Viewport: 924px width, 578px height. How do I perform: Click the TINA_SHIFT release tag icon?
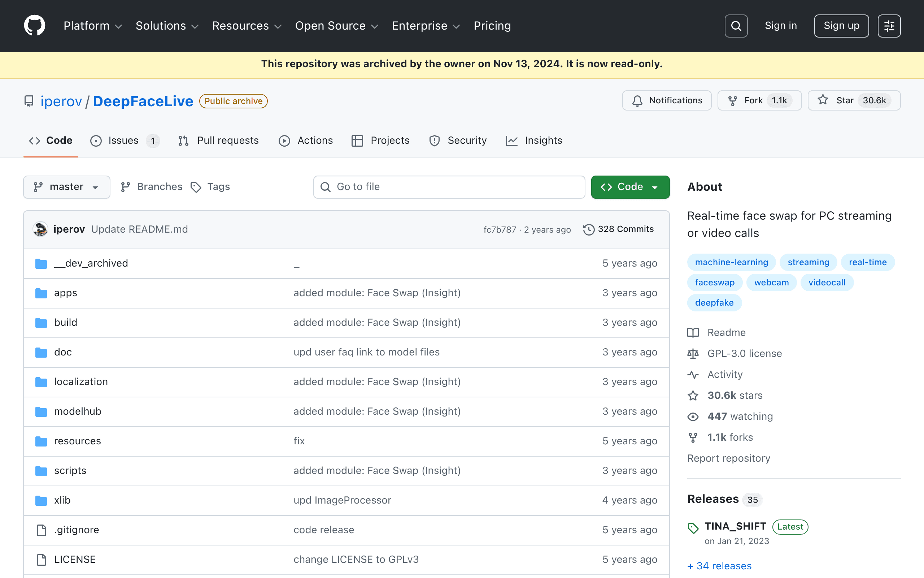pos(693,528)
